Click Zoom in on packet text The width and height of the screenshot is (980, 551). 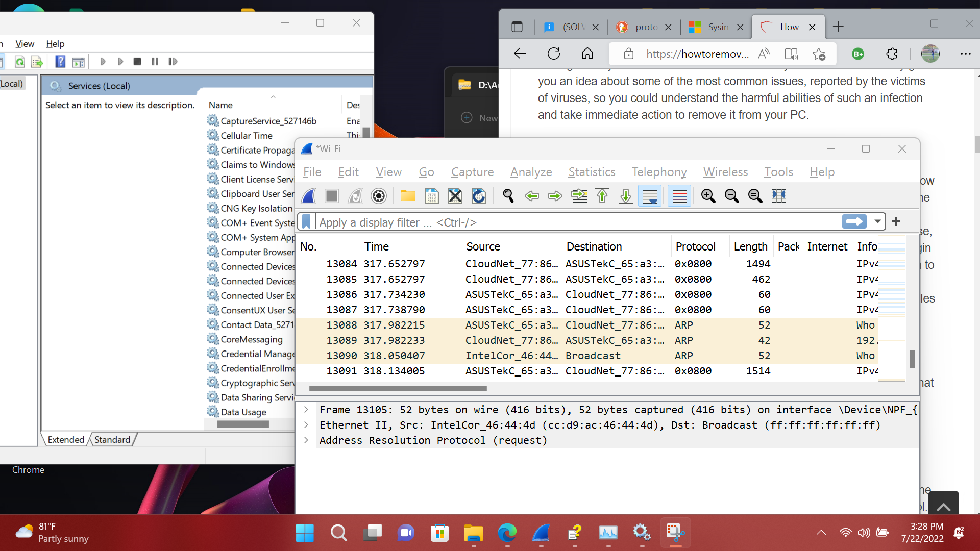pyautogui.click(x=708, y=196)
